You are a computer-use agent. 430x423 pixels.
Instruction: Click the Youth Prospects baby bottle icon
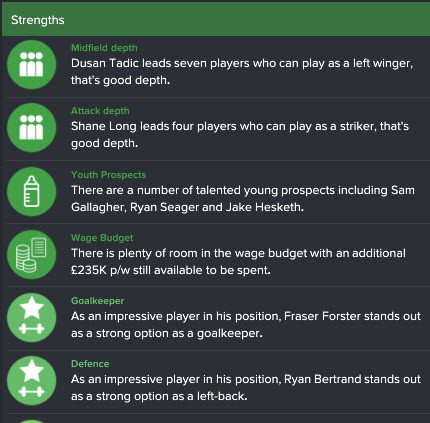(32, 191)
